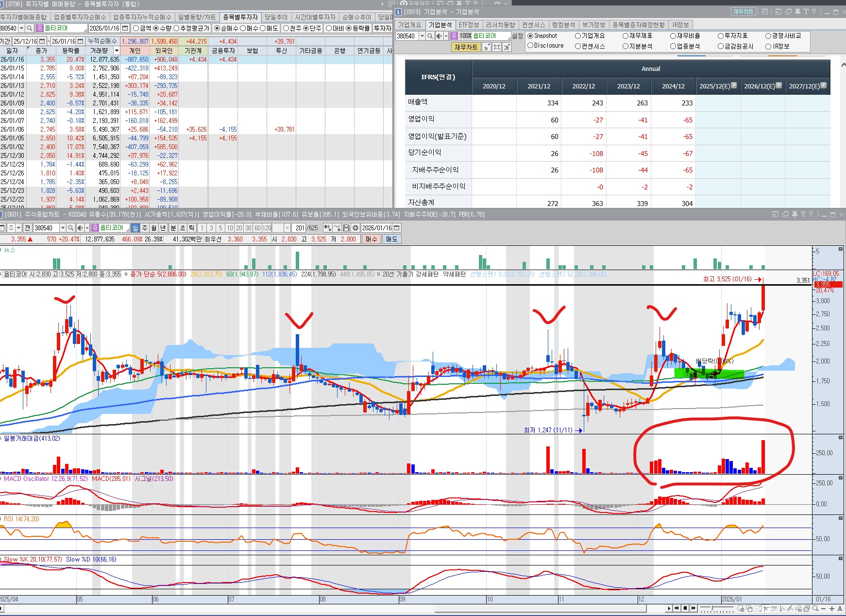Click the chart view icon beside 재무차트 in title bar
The image size is (846, 616).
point(765,12)
